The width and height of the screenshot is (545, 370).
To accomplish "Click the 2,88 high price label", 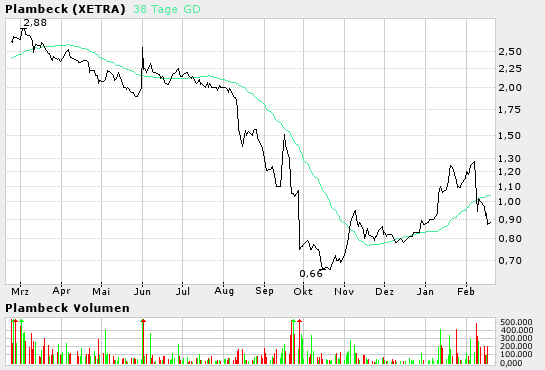I will 35,23.
